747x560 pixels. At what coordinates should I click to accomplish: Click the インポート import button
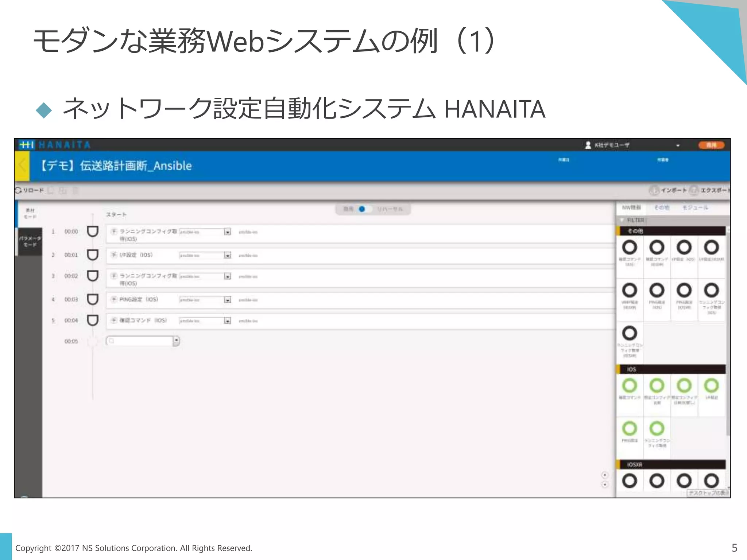click(668, 190)
